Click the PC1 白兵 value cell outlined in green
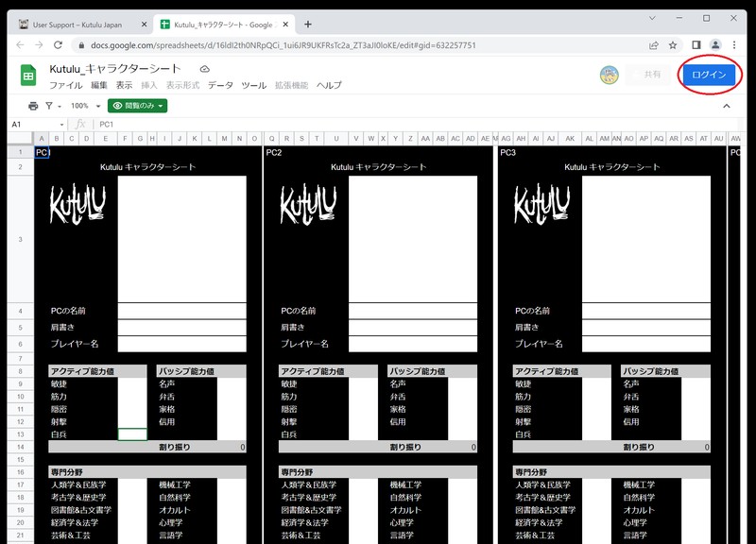756x544 pixels. click(x=132, y=434)
